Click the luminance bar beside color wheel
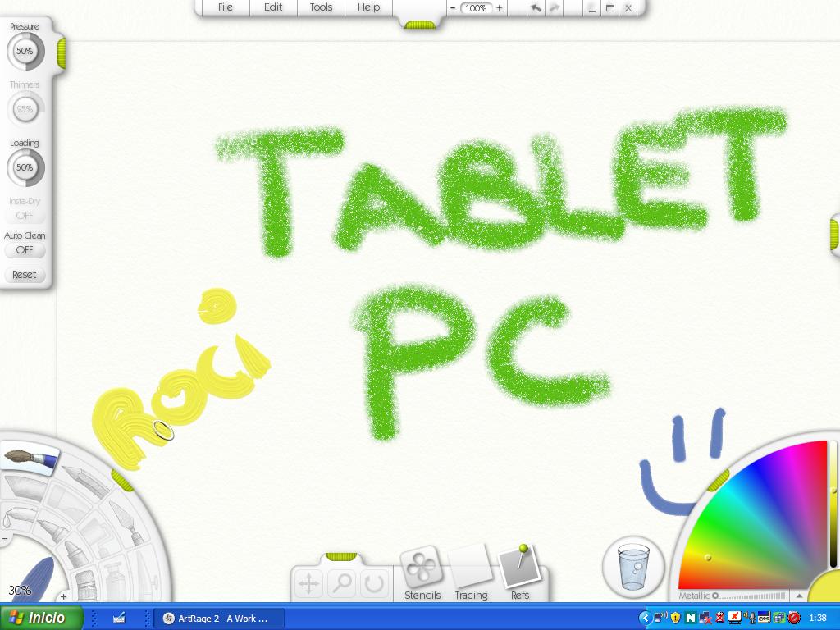This screenshot has width=840, height=630. (x=833, y=504)
